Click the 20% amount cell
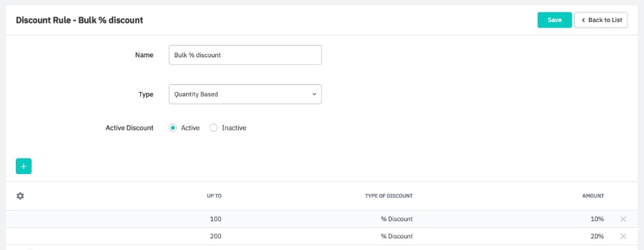644x250 pixels. [597, 236]
